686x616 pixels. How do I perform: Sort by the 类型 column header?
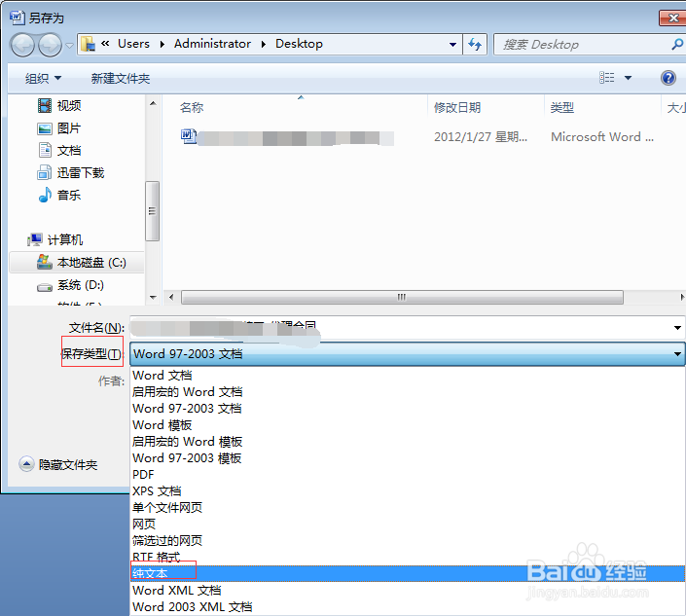(x=562, y=107)
